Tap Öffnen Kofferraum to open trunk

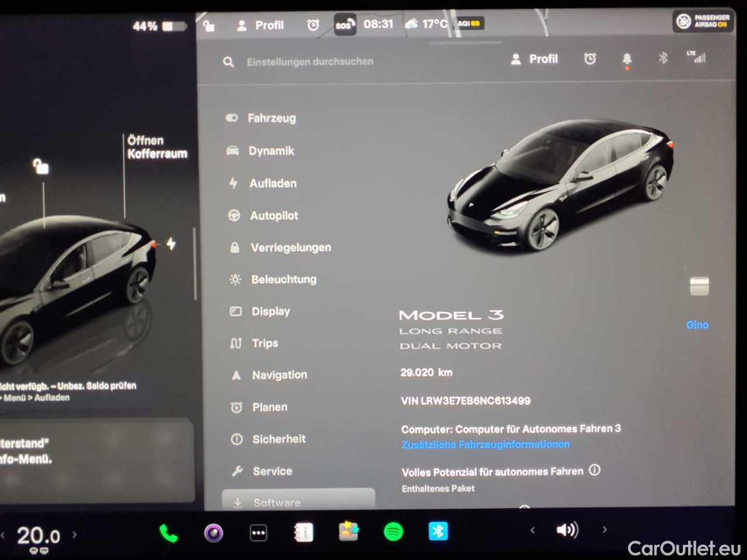pos(157,147)
